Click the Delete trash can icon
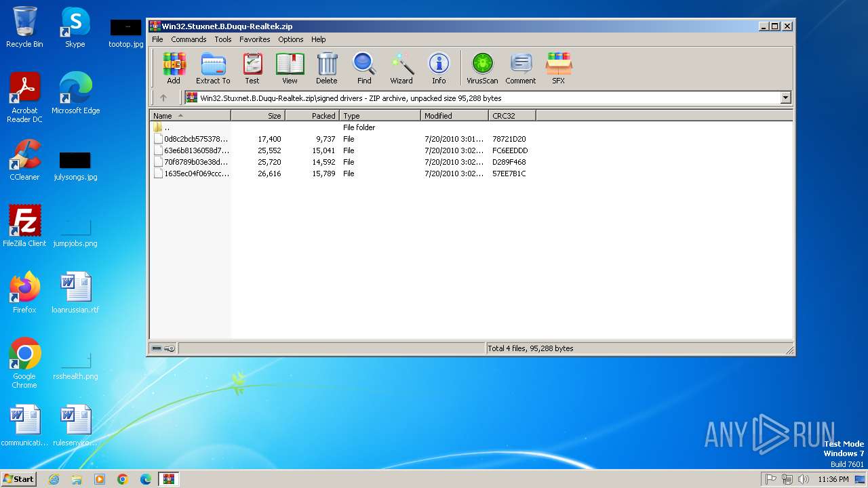This screenshot has width=868, height=488. coord(326,68)
